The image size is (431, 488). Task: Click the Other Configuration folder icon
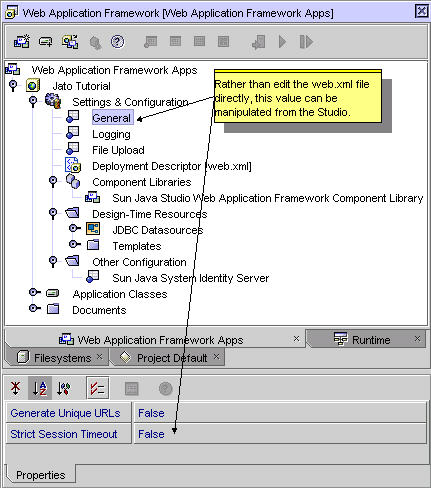[x=72, y=261]
